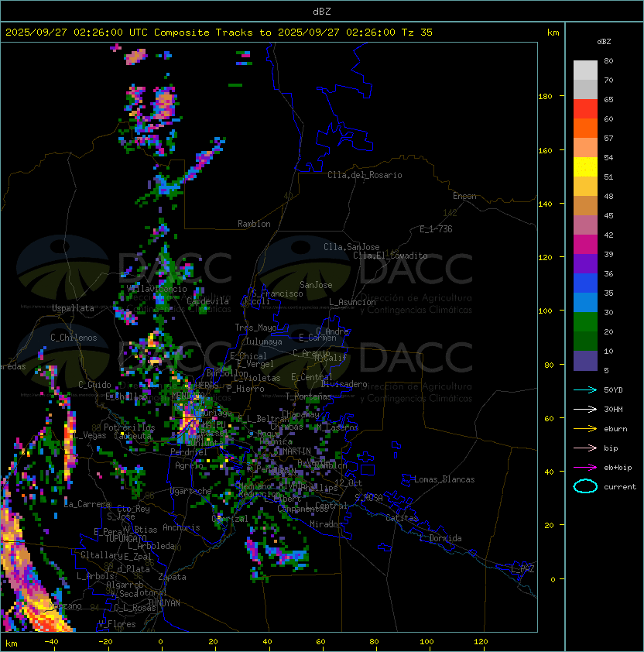The height and width of the screenshot is (652, 644).
Task: Click the '50YD' legend label
Action: point(613,389)
